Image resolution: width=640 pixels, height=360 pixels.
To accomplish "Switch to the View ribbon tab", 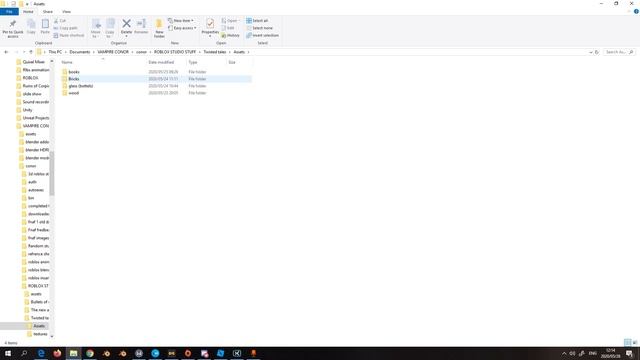I will [66, 12].
